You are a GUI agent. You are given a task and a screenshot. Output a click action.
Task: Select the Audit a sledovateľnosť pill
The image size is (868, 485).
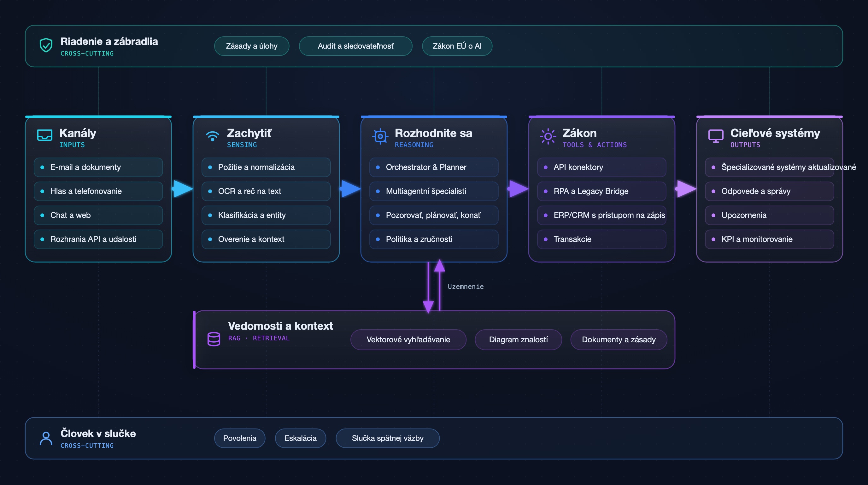[x=355, y=46]
